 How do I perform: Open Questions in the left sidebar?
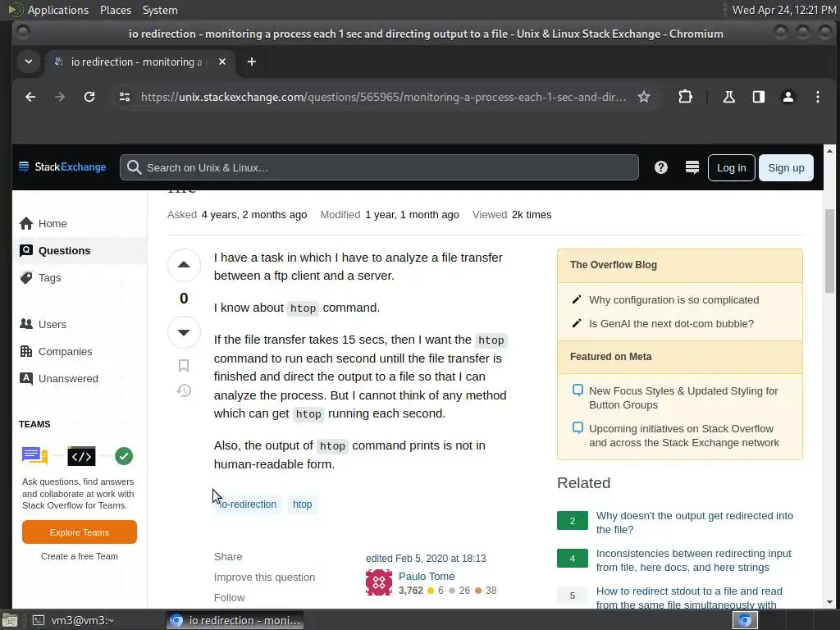pyautogui.click(x=80, y=250)
